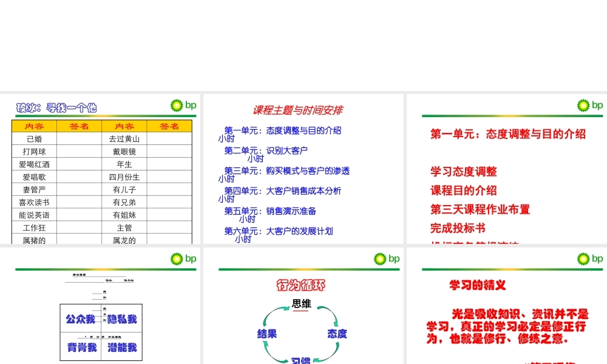Click 结果 in the behavior cycle

(x=267, y=334)
